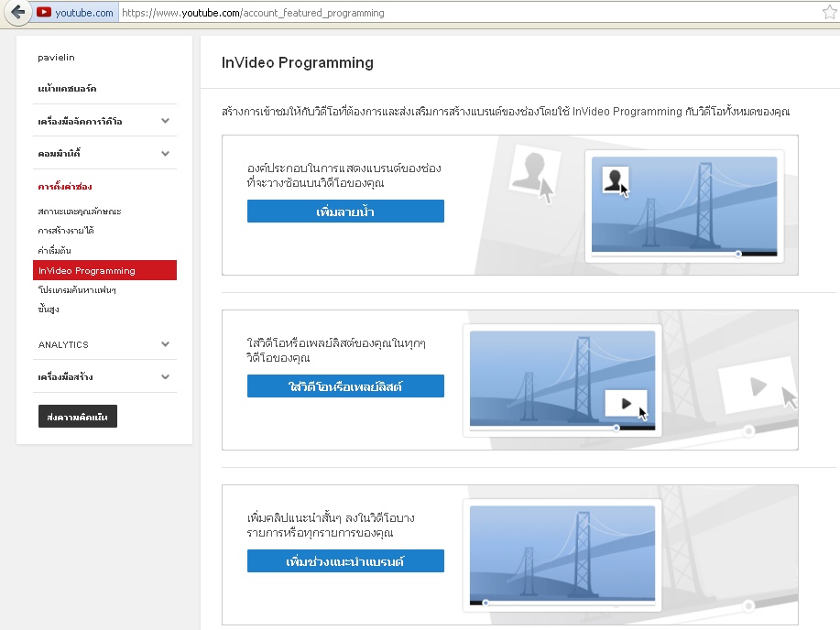Click progress handle in watermark preview
The image size is (840, 630).
[738, 254]
